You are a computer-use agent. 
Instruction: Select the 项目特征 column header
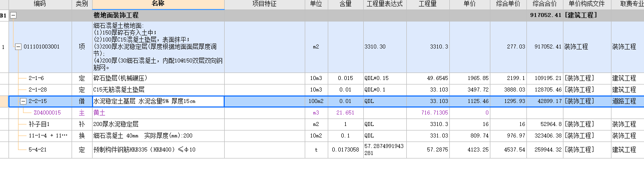pyautogui.click(x=265, y=4)
